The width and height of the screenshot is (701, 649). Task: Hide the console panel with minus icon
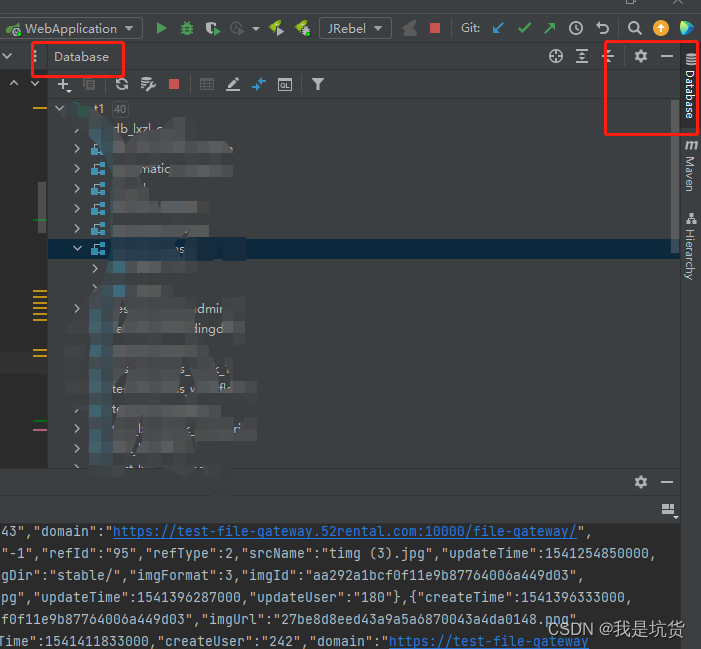click(x=667, y=482)
